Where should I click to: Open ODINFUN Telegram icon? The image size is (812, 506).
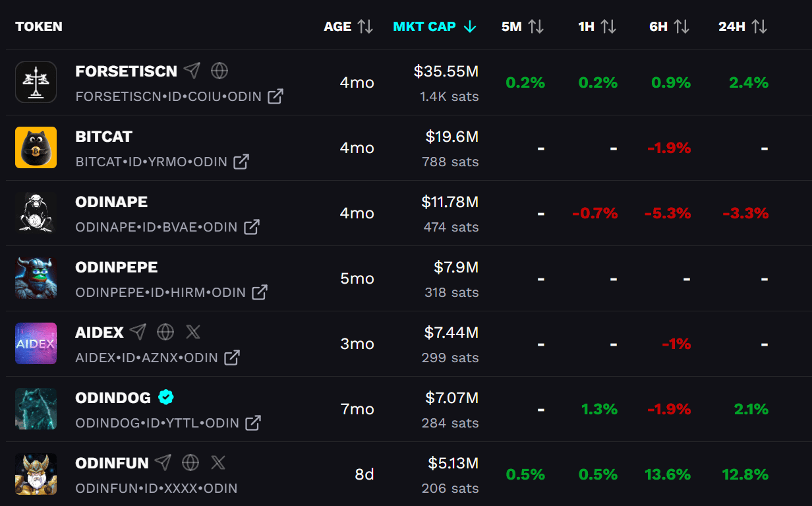[x=163, y=462]
